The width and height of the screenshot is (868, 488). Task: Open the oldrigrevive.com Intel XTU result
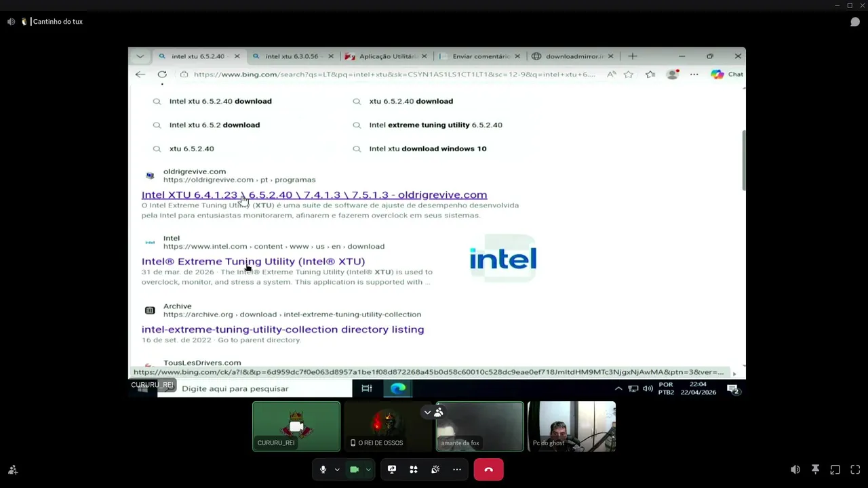314,195
